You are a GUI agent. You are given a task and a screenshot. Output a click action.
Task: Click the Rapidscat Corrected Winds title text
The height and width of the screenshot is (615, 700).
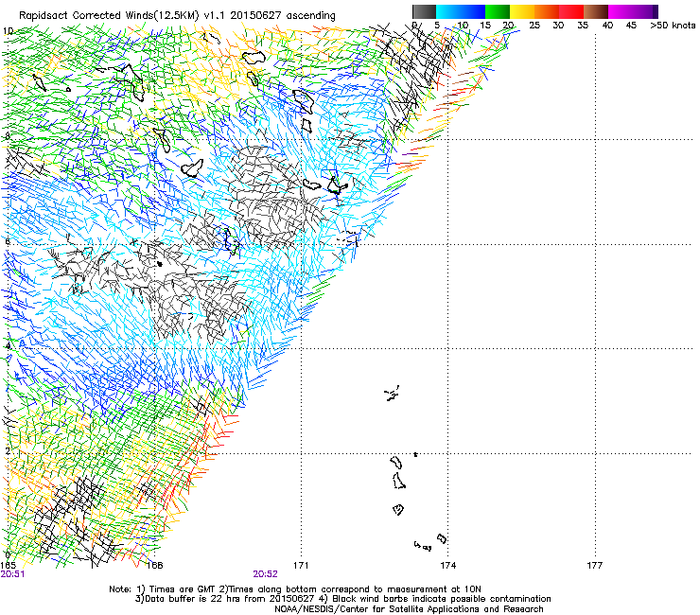coord(177,16)
